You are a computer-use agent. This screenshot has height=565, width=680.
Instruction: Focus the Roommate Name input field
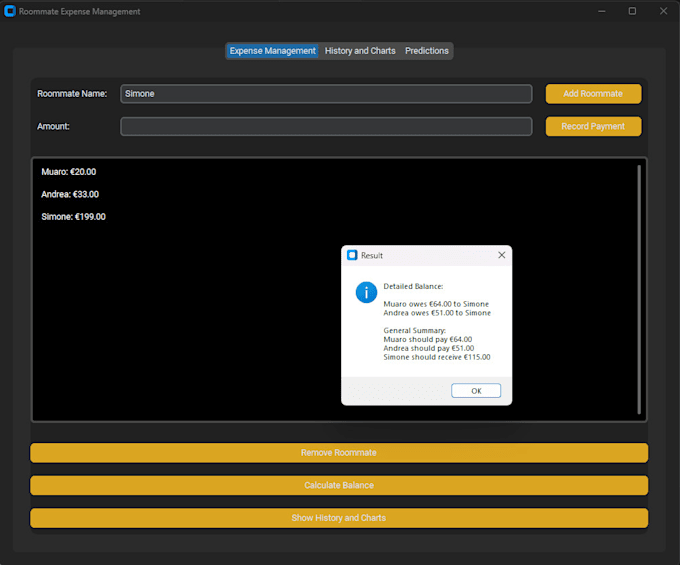(326, 94)
